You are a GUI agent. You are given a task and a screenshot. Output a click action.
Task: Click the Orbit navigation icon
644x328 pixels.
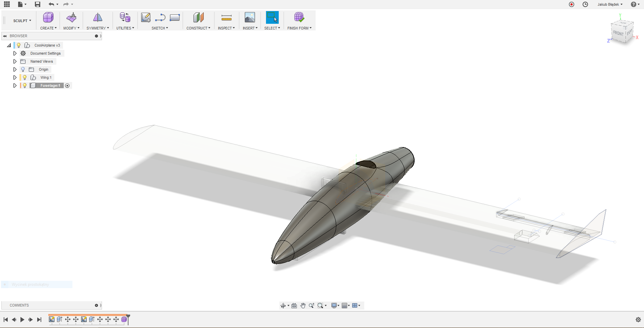coord(283,306)
